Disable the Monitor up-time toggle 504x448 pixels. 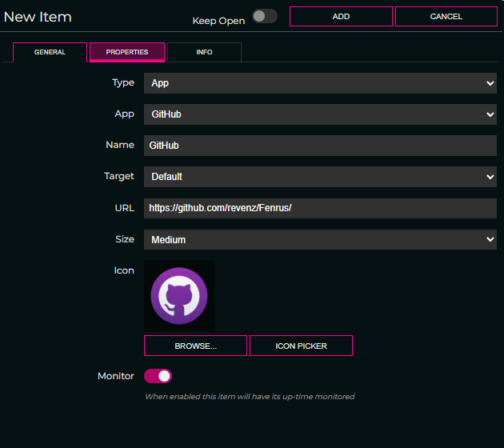click(x=158, y=376)
